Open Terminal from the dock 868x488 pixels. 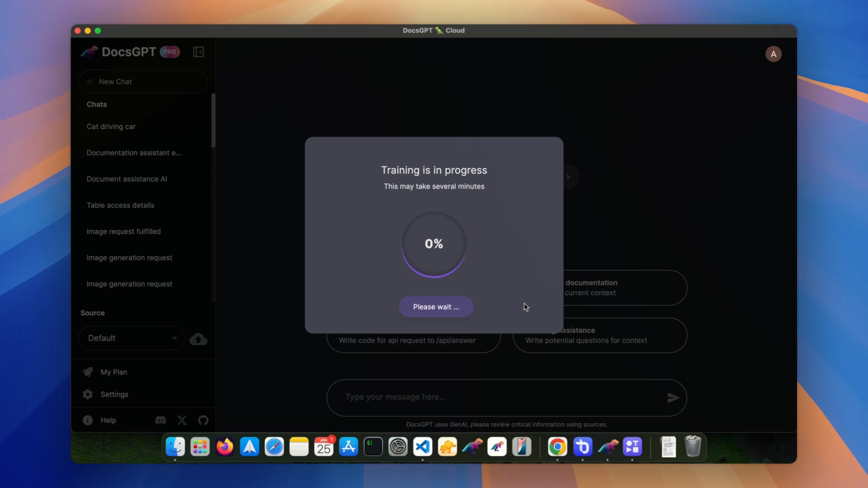[373, 447]
